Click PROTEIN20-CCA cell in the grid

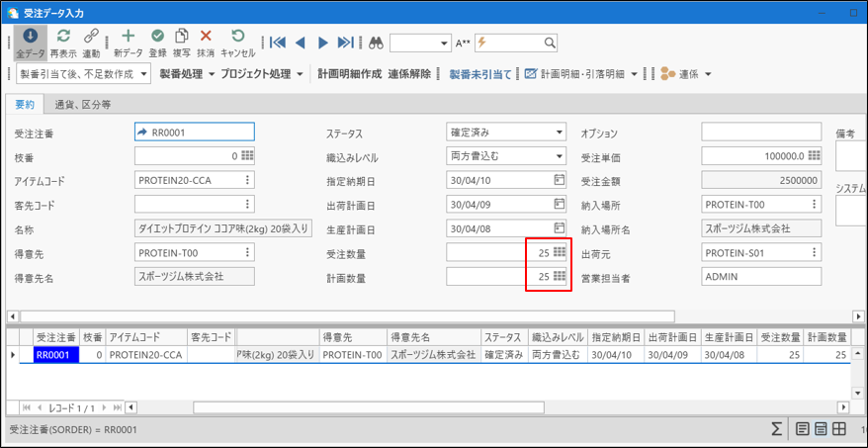146,355
